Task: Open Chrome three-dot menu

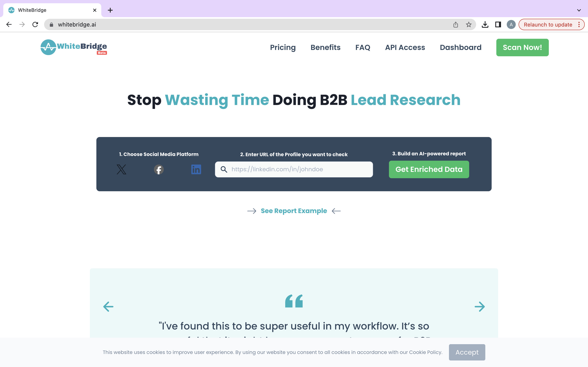Action: pyautogui.click(x=579, y=24)
